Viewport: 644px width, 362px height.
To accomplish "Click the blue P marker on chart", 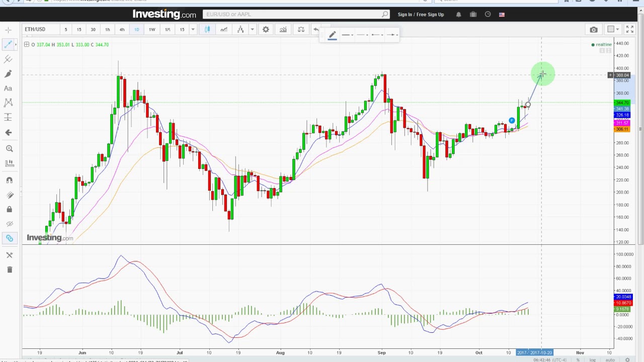I will 512,121.
